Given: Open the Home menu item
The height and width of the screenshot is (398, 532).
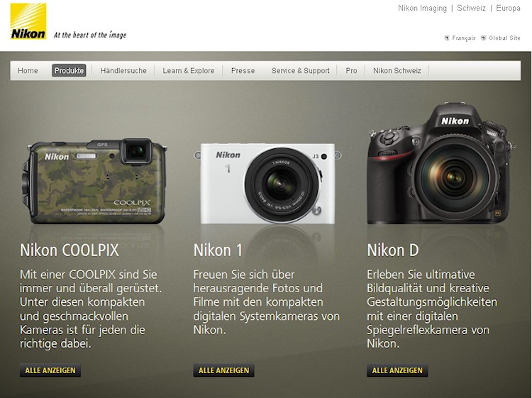Looking at the screenshot, I should [x=28, y=70].
